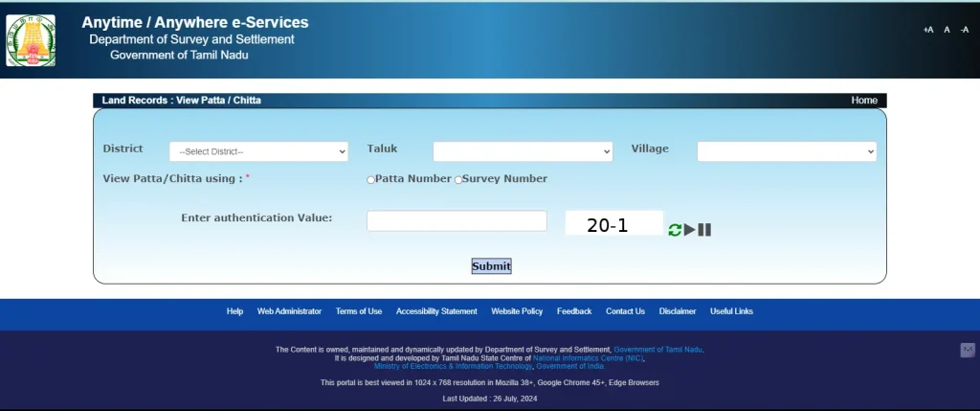
Task: Click the 'Land Records : View Patta / Chitta' title
Action: click(181, 100)
